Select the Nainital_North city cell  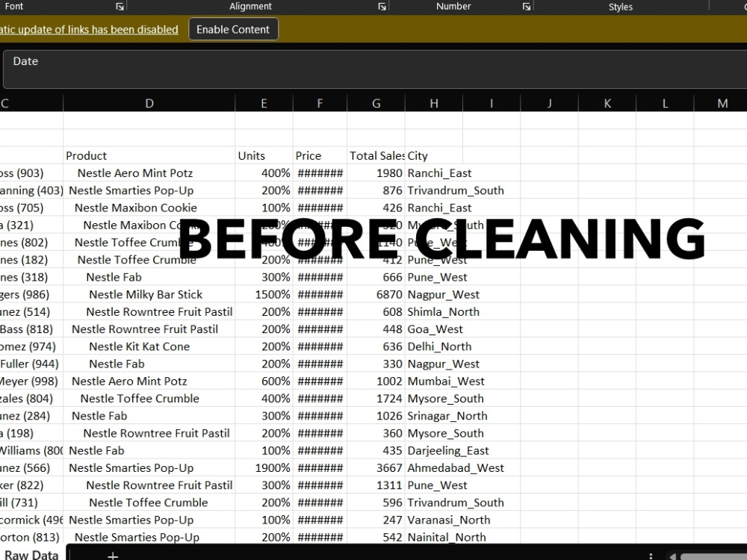click(447, 537)
